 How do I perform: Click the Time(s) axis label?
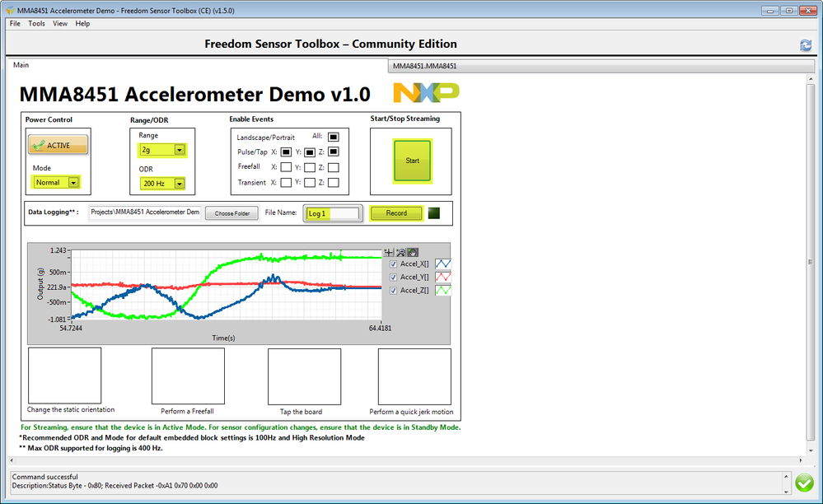pos(223,338)
